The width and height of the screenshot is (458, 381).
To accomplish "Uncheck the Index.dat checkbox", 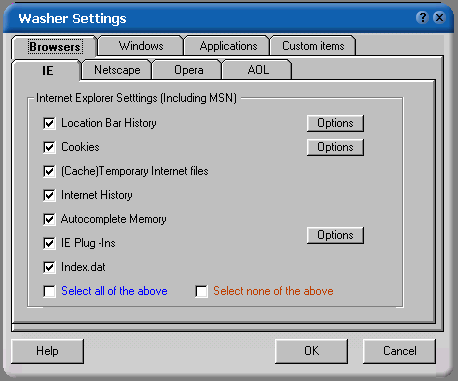I will [49, 267].
